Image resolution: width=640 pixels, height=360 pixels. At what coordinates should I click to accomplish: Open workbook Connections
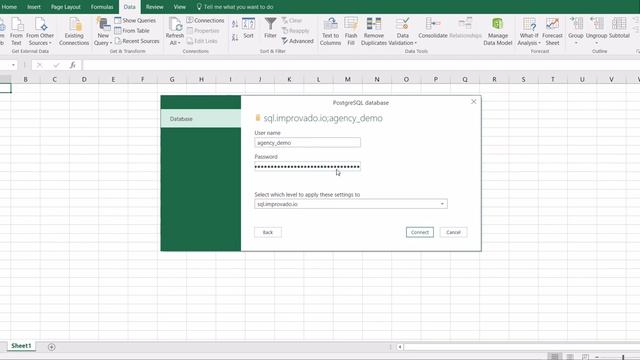(205, 20)
